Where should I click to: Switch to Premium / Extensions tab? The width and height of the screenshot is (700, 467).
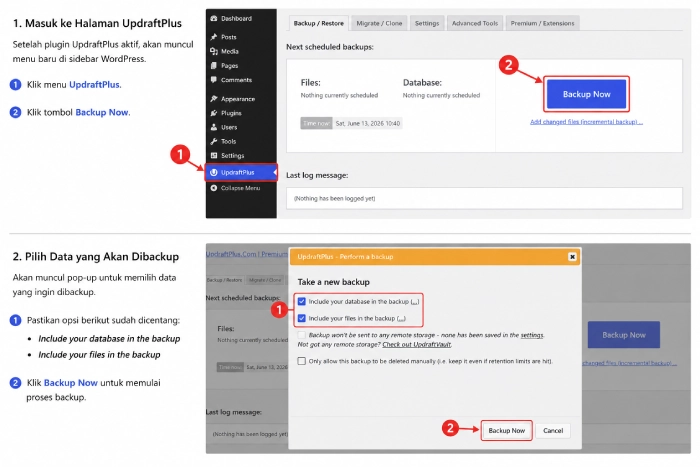[542, 23]
